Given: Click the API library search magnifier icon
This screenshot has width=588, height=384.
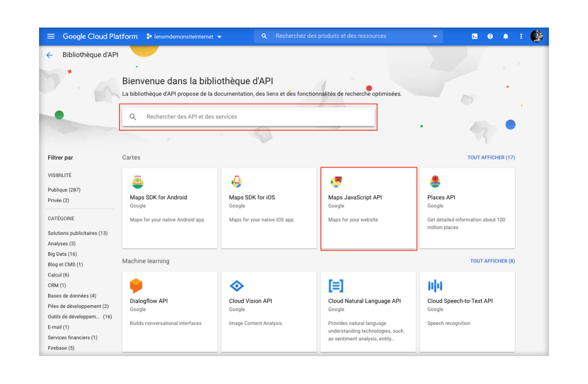Looking at the screenshot, I should point(133,117).
